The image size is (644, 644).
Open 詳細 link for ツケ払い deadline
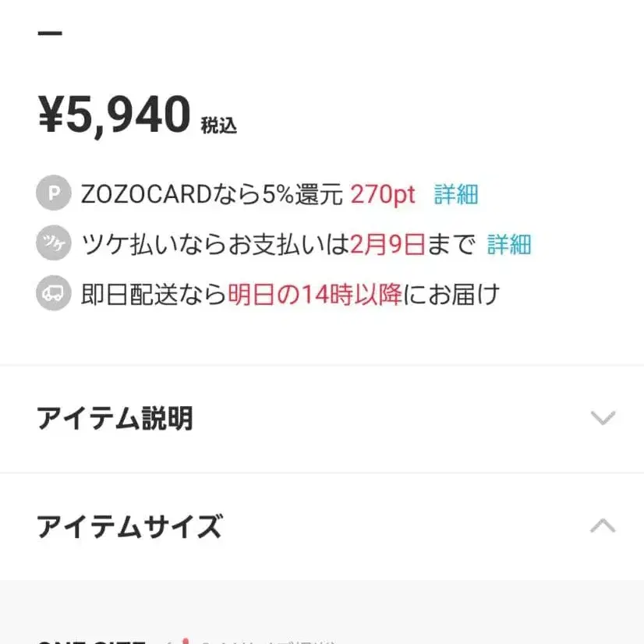508,244
